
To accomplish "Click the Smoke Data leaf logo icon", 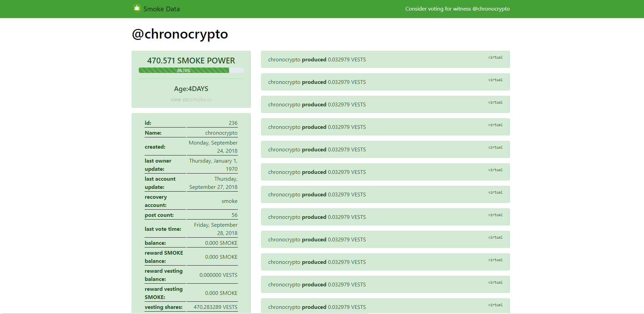I will (137, 8).
